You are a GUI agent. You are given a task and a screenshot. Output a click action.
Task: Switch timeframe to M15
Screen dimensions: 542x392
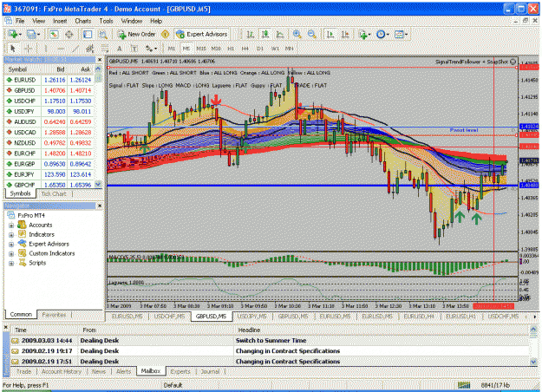click(201, 49)
